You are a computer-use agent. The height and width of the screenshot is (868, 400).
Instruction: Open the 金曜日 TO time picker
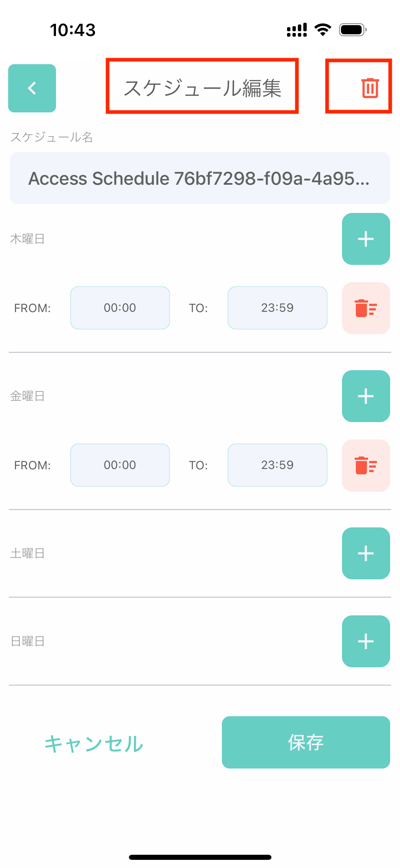[278, 465]
